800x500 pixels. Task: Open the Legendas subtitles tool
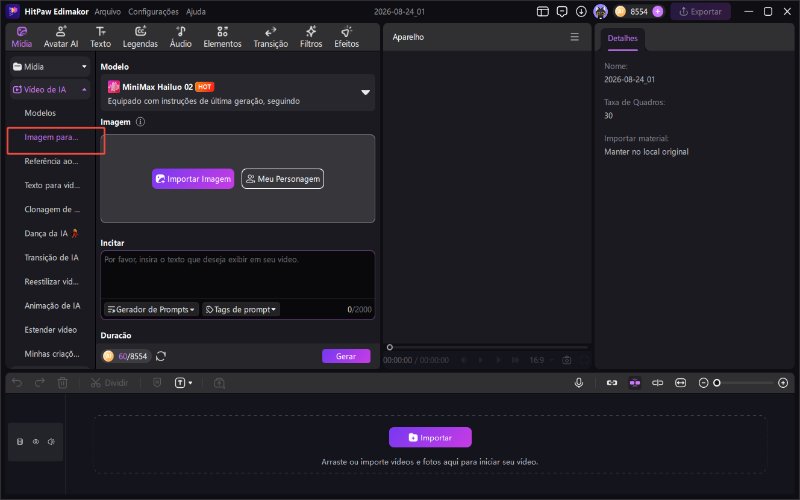140,37
